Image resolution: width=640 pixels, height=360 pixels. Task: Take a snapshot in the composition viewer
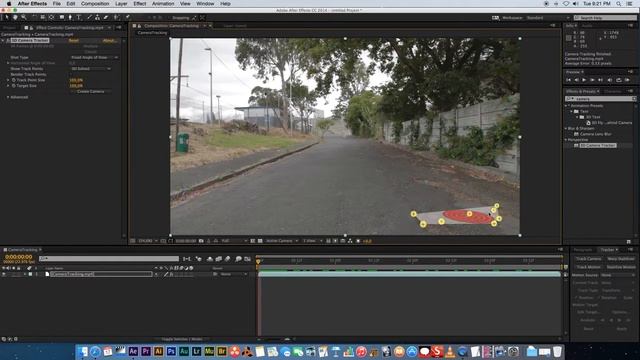(201, 241)
